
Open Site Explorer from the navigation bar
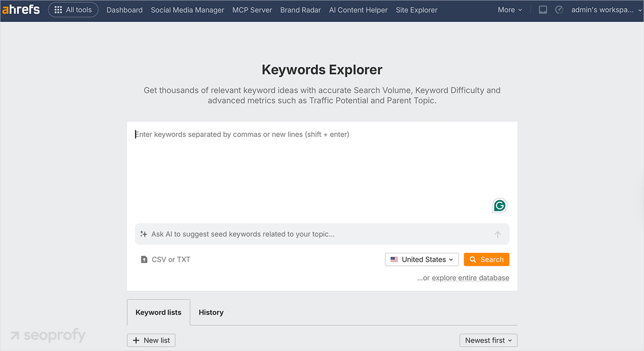pos(416,9)
